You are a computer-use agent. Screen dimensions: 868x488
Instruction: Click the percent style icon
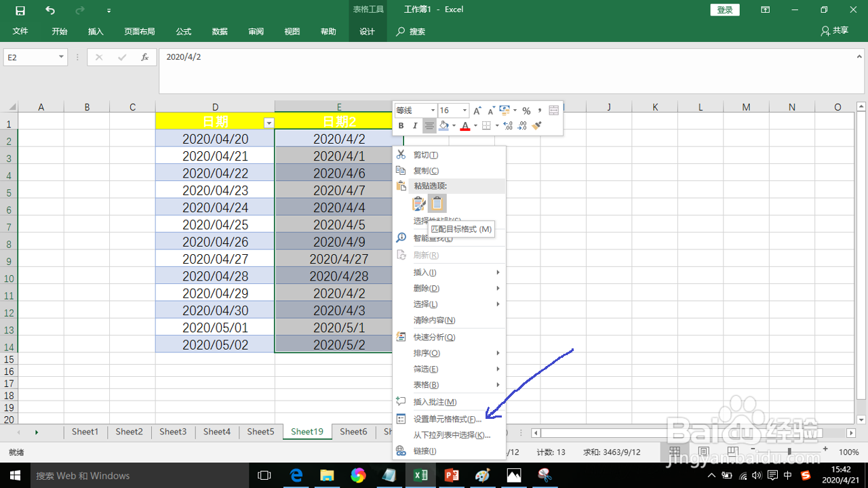point(526,110)
